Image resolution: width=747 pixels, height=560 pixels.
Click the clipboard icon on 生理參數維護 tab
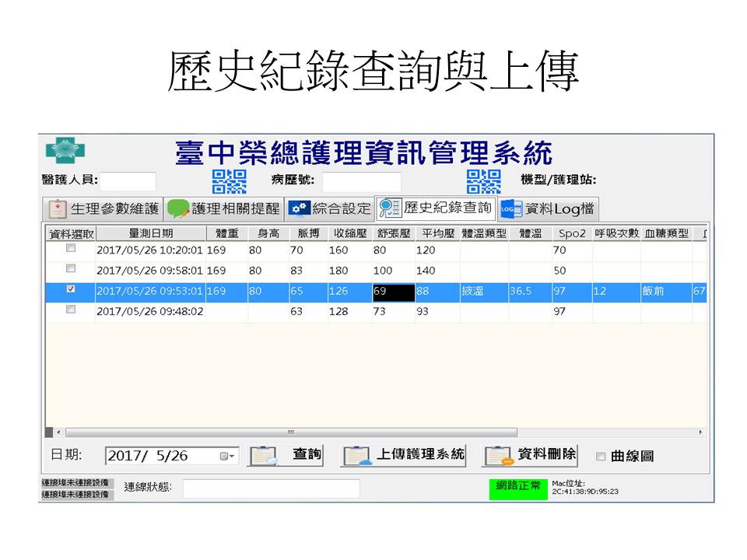(x=57, y=209)
